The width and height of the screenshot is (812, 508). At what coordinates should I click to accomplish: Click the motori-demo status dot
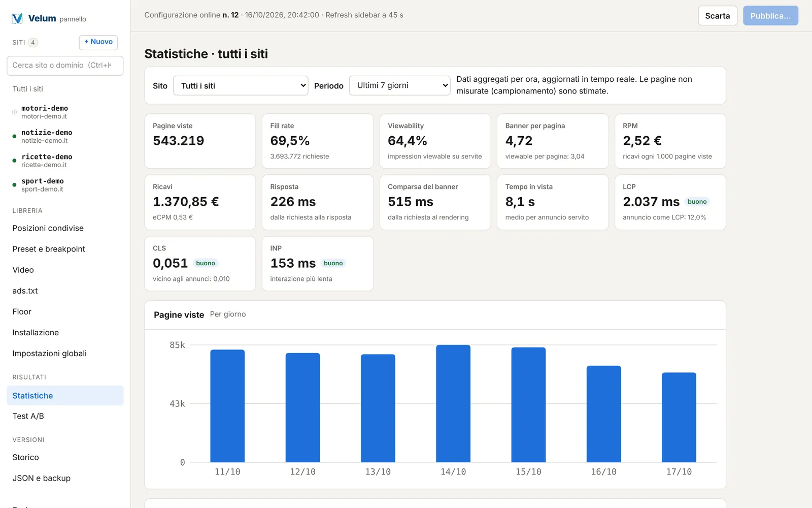[x=14, y=112]
